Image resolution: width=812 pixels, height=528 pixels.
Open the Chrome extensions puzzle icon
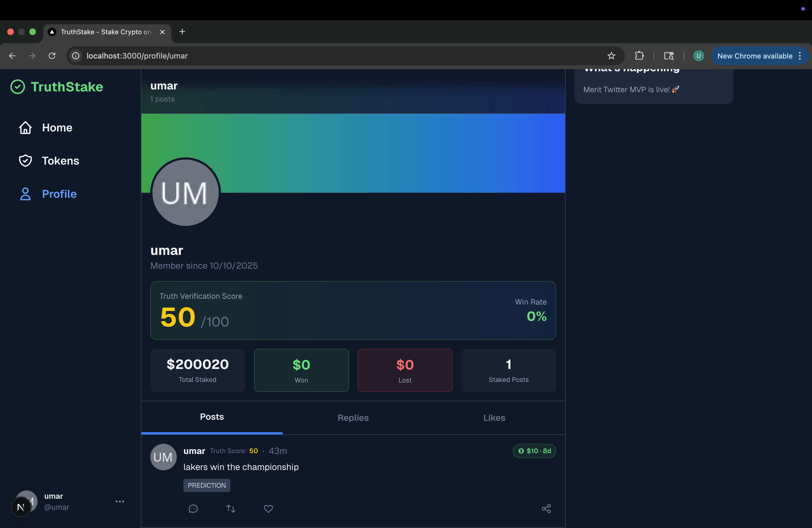[639, 56]
